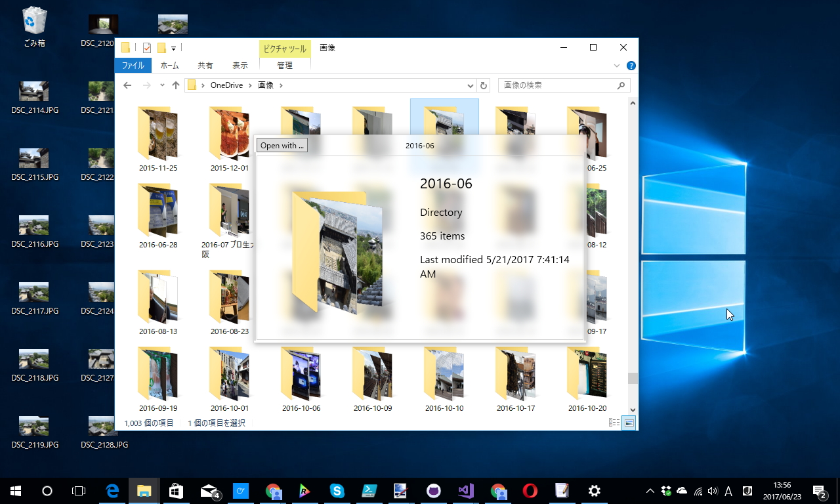The height and width of the screenshot is (504, 840).
Task: Select the 2016-08-23 folder
Action: tap(230, 303)
